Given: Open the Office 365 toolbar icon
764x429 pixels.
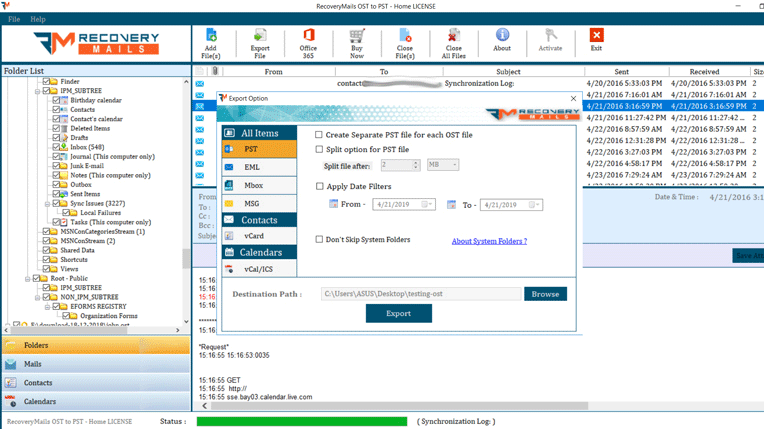Looking at the screenshot, I should 308,35.
